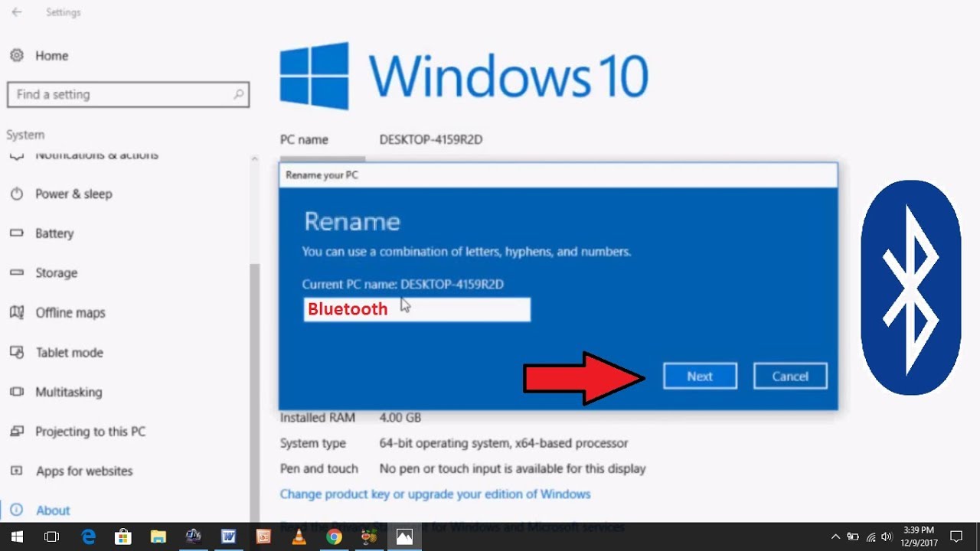
Task: Click Next in the Rename dialog
Action: click(x=700, y=376)
